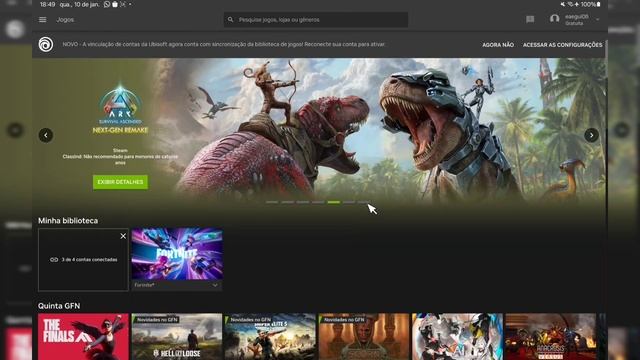Viewport: 640px width, 360px height.
Task: Click the 'Steam' store label on the banner
Action: click(x=120, y=150)
